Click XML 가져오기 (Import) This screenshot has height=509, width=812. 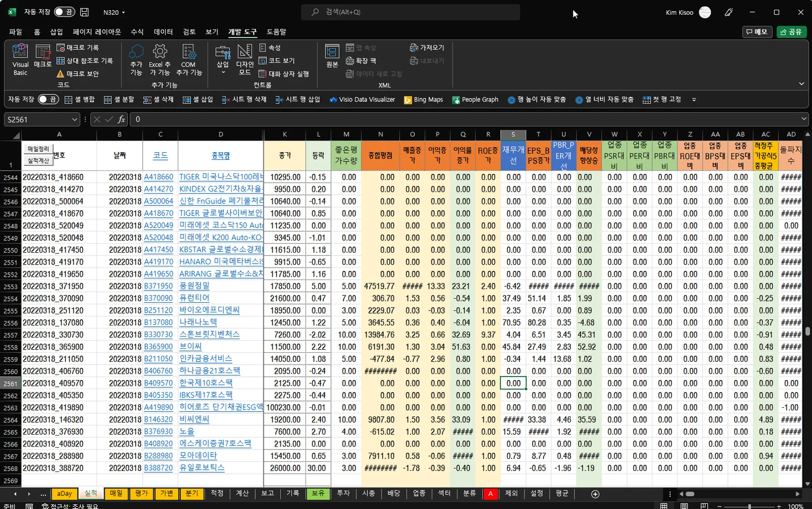point(427,48)
